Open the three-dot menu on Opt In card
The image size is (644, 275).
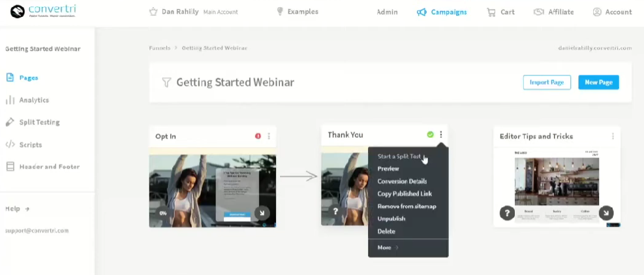(x=269, y=136)
